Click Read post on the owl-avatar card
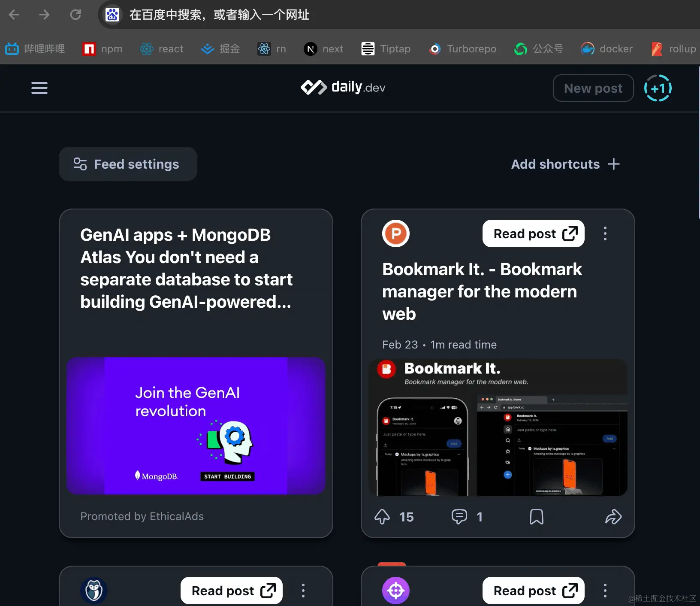The width and height of the screenshot is (700, 606). [x=232, y=591]
